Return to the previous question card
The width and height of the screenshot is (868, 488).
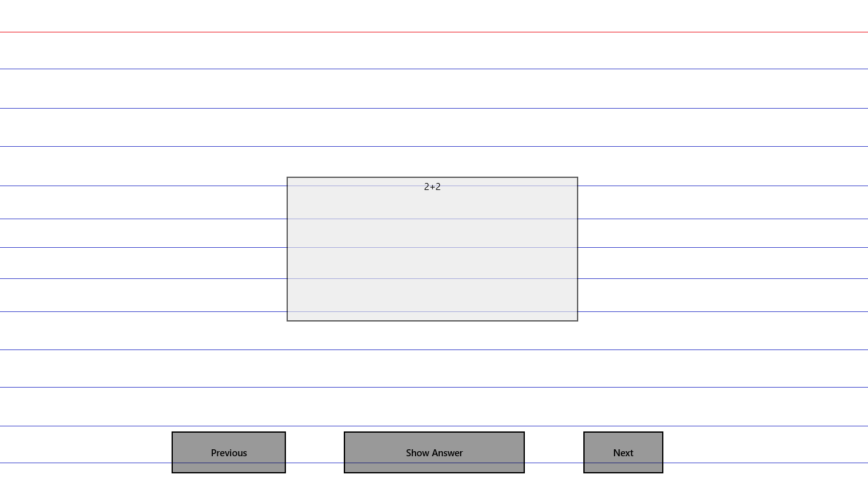[229, 452]
